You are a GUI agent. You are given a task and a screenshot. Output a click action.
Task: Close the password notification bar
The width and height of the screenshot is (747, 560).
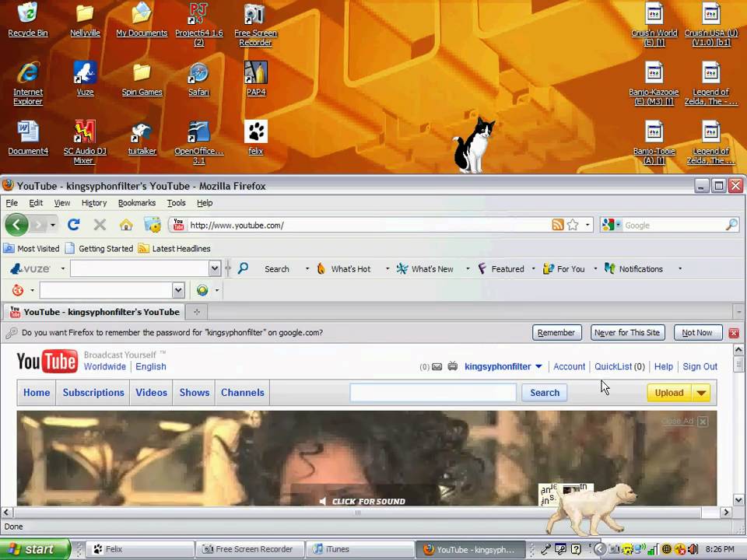click(734, 333)
